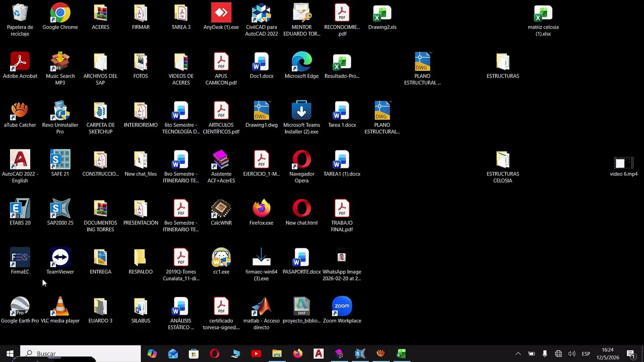Select the ARTICULOS CIENTÍFICOS.pdf file
Viewport: 644px width, 362px height.
221,118
